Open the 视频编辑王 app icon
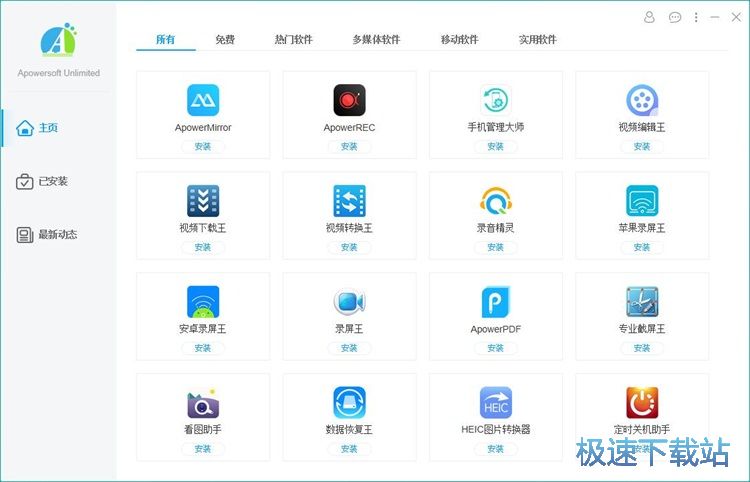Screen dimensions: 750x482 (642, 100)
